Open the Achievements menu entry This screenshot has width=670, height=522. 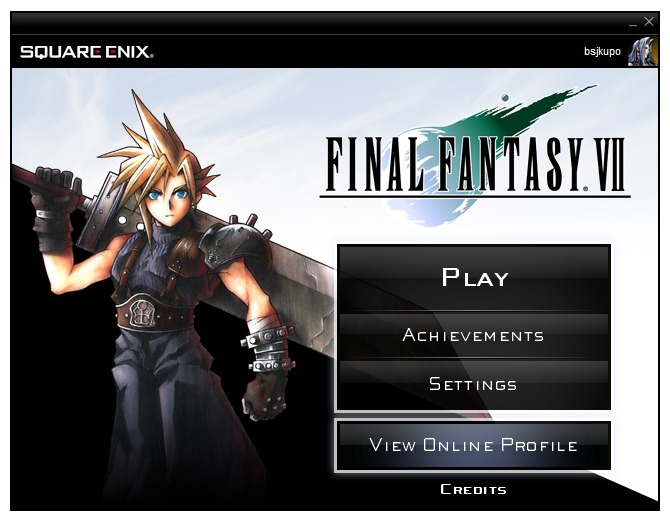[474, 335]
